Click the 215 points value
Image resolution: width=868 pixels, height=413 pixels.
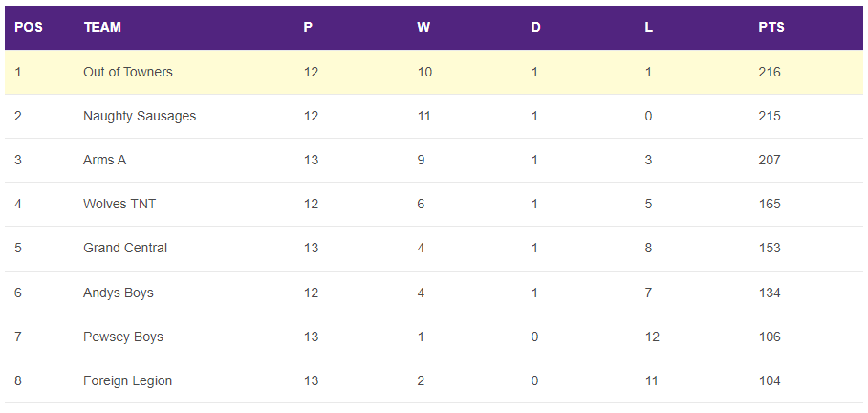pyautogui.click(x=770, y=116)
